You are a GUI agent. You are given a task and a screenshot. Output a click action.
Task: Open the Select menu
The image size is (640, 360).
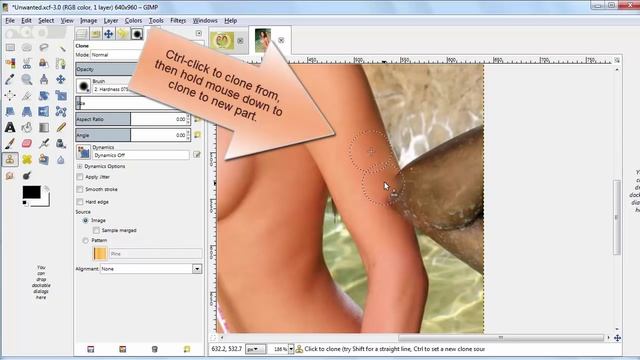(x=46, y=20)
